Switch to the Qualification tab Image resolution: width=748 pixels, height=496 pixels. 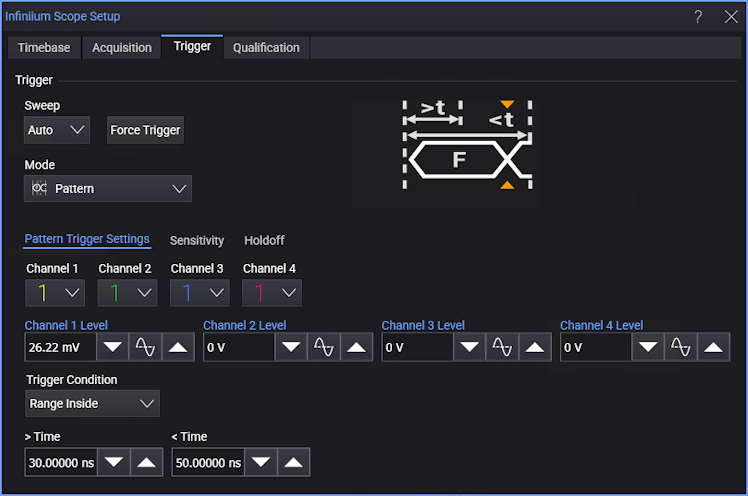coord(266,47)
